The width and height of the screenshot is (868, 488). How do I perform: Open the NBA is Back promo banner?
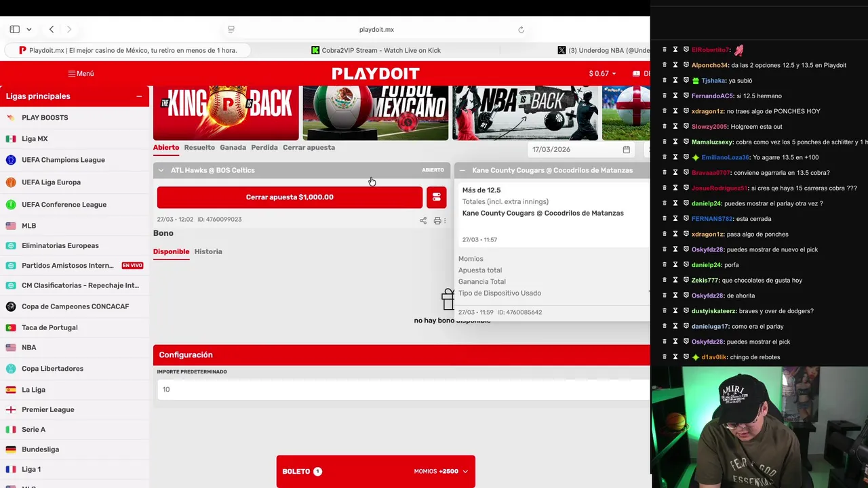coord(525,113)
